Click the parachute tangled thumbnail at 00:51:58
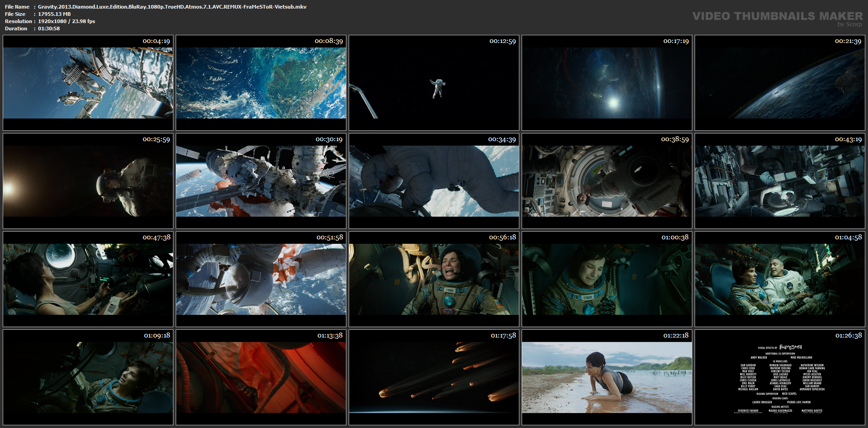Screen dimensions: 868x428 coord(261,279)
